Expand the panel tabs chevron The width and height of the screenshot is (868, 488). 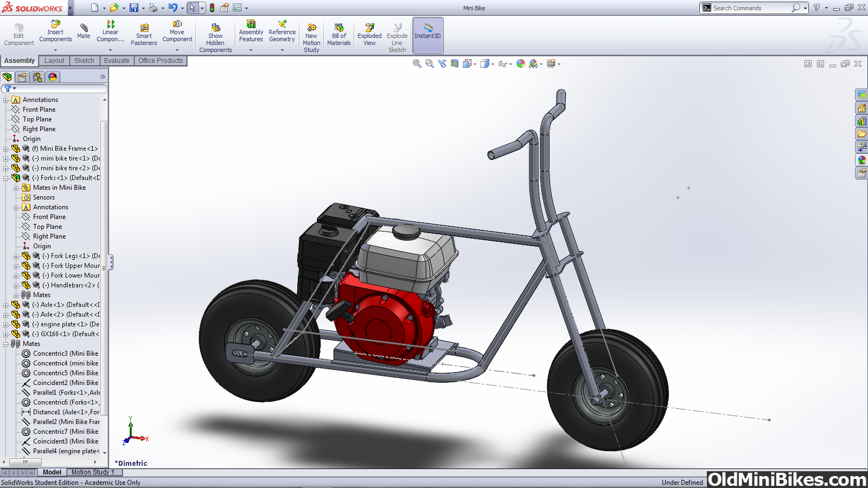coord(103,77)
